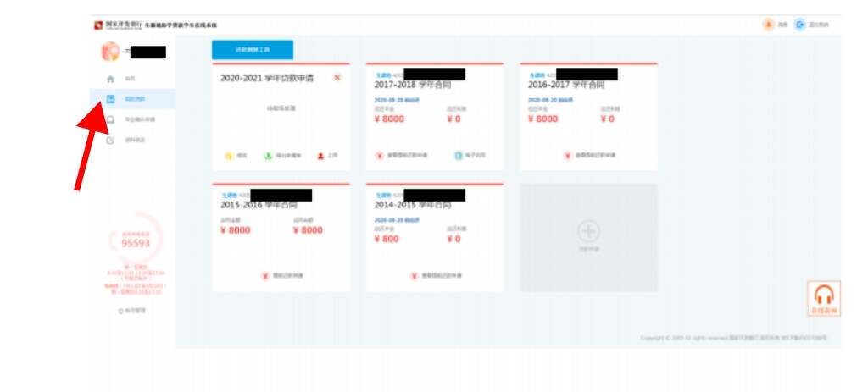Viewport: 868px width, 392px height.
Task: Click the yen repayment icon on the 2015-2016 card
Action: tap(265, 276)
